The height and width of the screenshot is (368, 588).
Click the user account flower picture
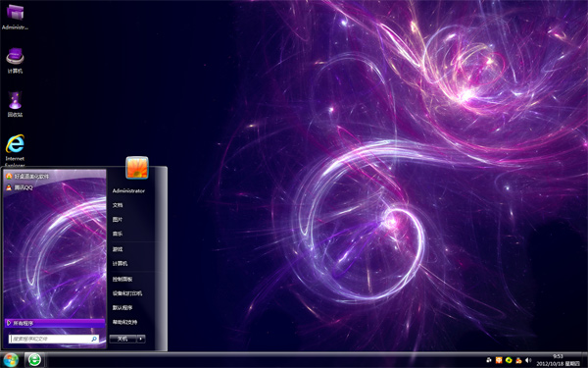click(137, 168)
